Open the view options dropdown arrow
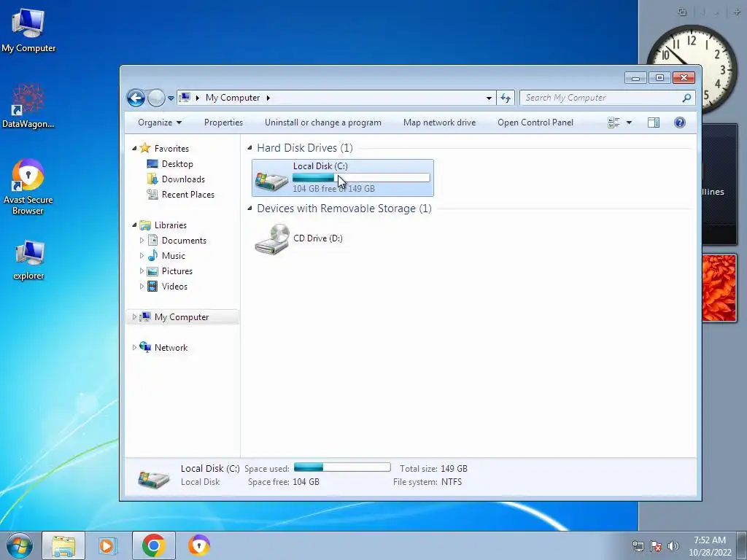The height and width of the screenshot is (560, 747). click(629, 122)
